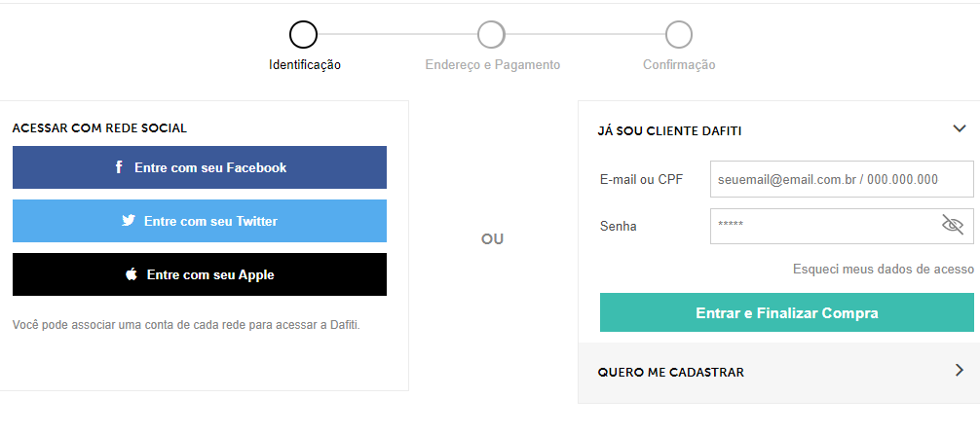
Task: Open Esqueci meus dados de acesso link
Action: (x=883, y=269)
